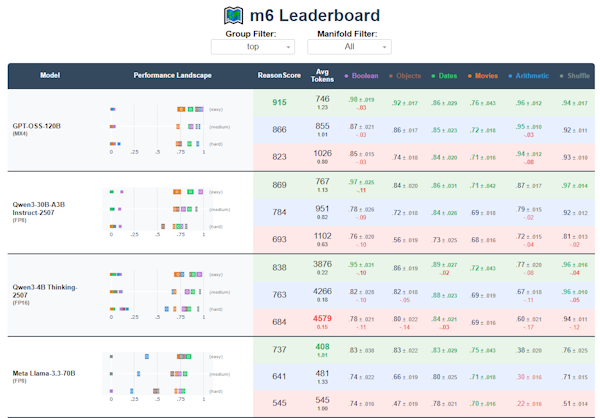The image size is (600, 418).
Task: Click the ReasonScore value 784
Action: coord(279,212)
